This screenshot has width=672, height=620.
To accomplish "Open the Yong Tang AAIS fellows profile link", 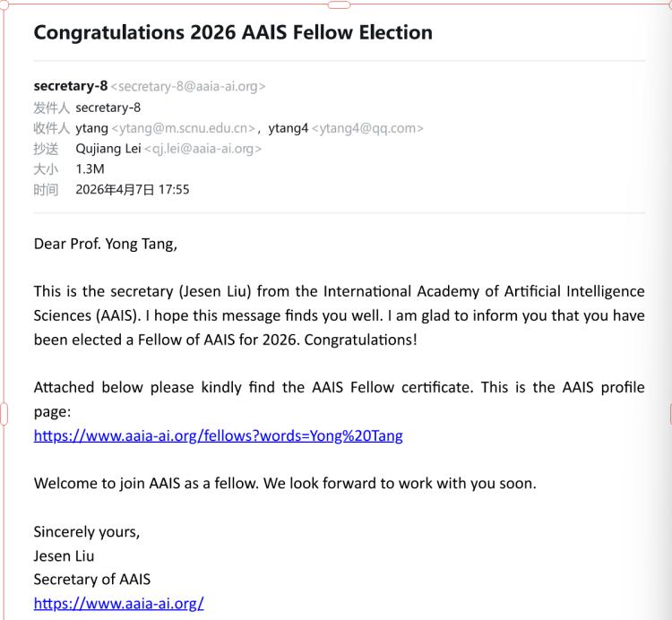I will (218, 435).
